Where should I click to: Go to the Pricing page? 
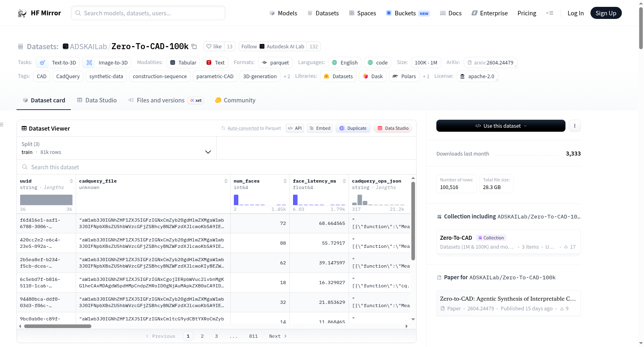point(527,13)
